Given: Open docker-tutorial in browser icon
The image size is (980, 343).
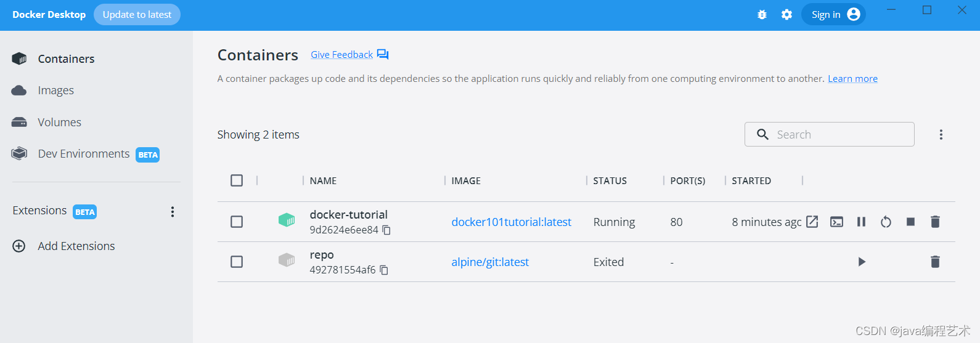Looking at the screenshot, I should coord(812,222).
